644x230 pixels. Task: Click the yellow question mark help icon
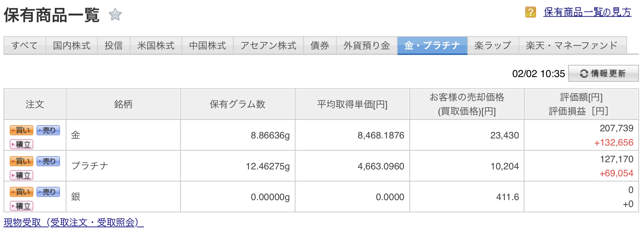tap(530, 12)
